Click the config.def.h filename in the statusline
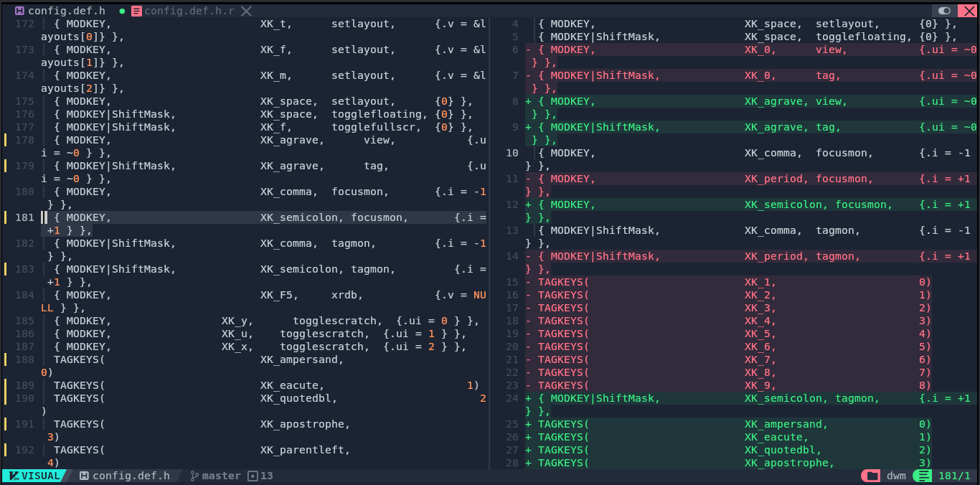980x485 pixels. 131,476
